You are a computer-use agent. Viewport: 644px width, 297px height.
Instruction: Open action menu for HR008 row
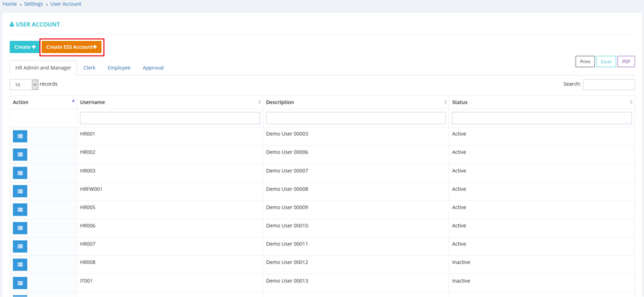(20, 265)
